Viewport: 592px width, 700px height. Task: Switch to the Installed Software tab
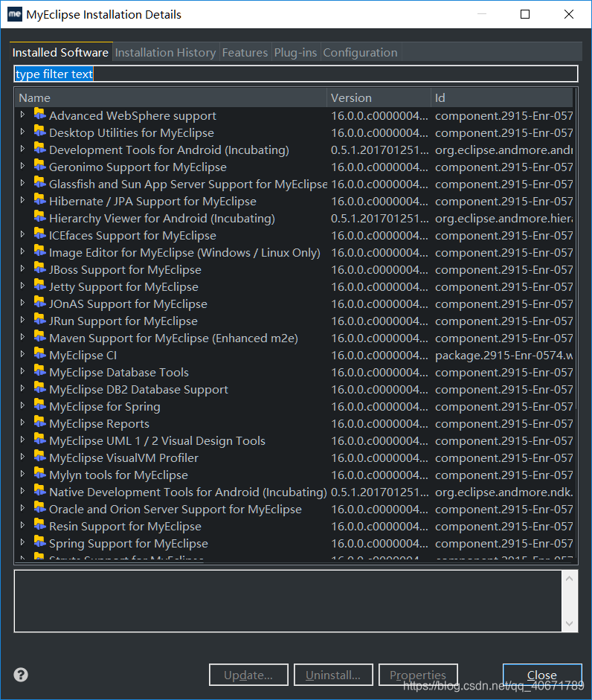point(61,52)
